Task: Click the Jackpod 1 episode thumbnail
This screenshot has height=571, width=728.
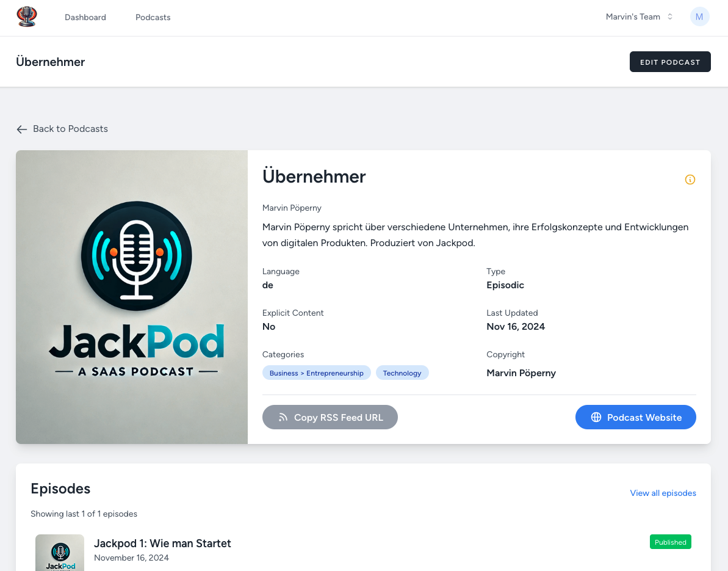Action: click(60, 553)
